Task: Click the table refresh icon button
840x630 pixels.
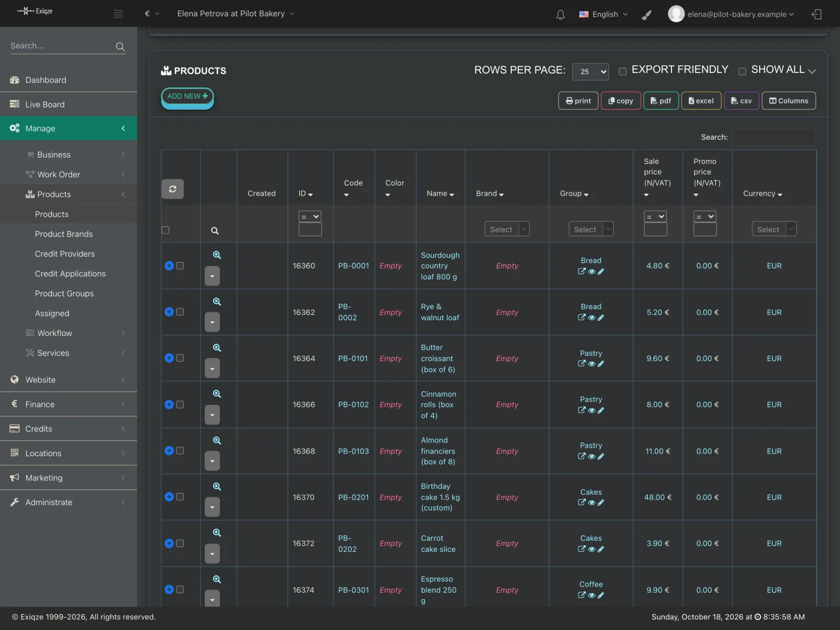Action: pos(173,189)
